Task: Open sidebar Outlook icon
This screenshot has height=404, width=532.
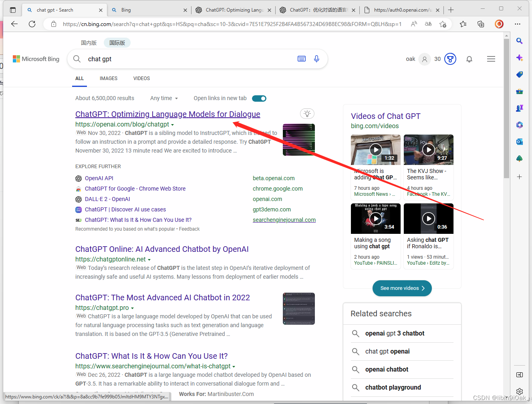Action: coord(520,142)
